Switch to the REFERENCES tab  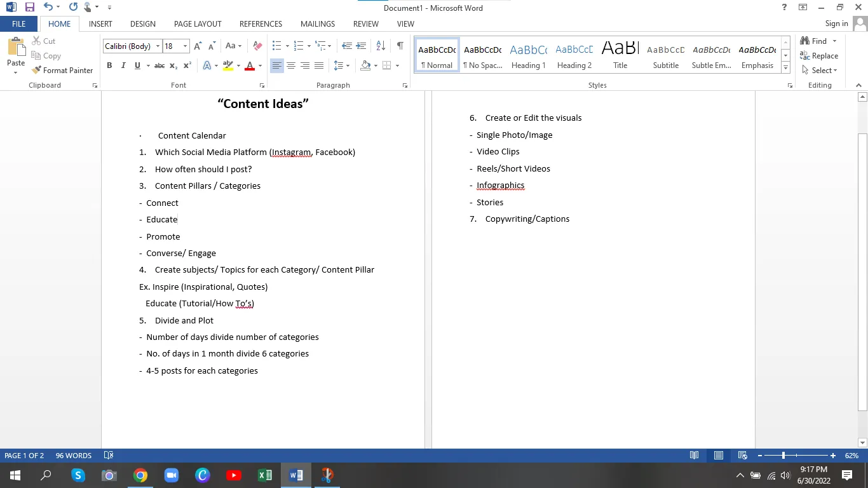(261, 24)
